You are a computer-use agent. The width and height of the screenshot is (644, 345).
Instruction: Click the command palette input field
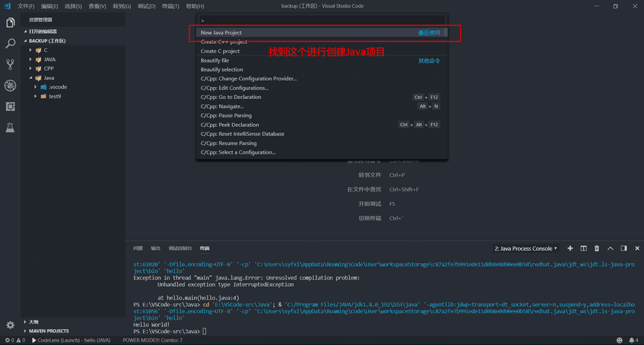click(322, 20)
